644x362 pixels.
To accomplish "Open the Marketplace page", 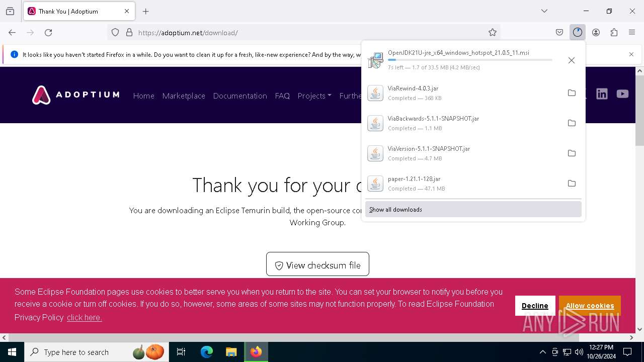I will point(184,96).
